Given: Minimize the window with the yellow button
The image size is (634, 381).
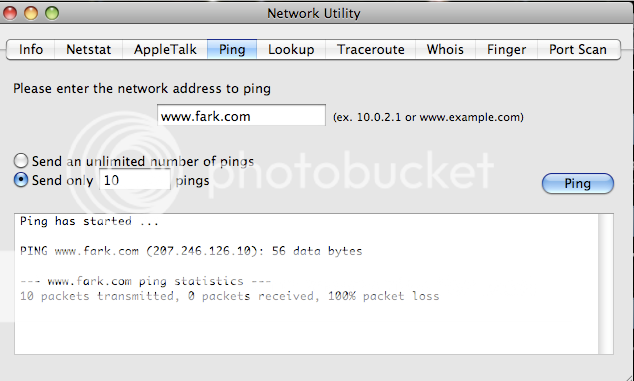Looking at the screenshot, I should (x=31, y=13).
